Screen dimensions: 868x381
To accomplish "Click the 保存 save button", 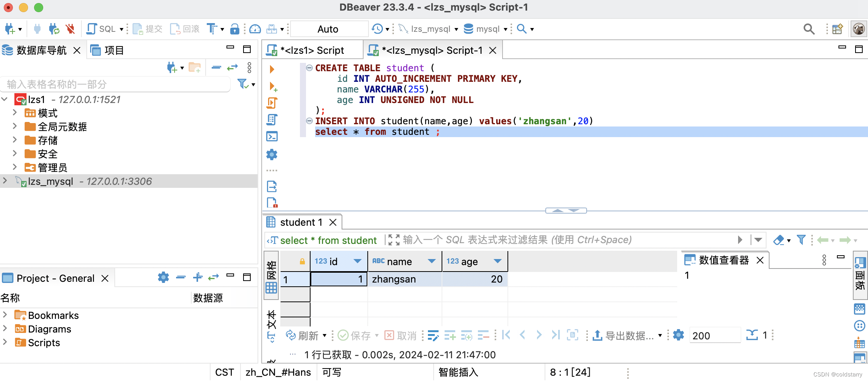I will point(354,336).
